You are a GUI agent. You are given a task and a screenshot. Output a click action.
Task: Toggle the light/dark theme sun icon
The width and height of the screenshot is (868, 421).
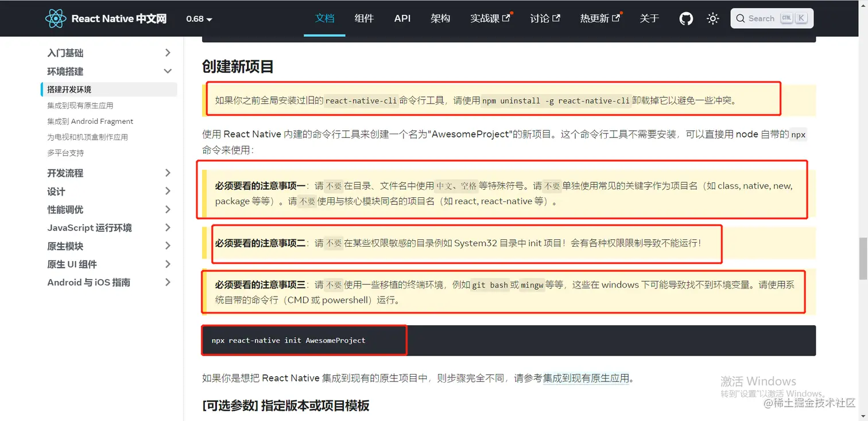(713, 18)
